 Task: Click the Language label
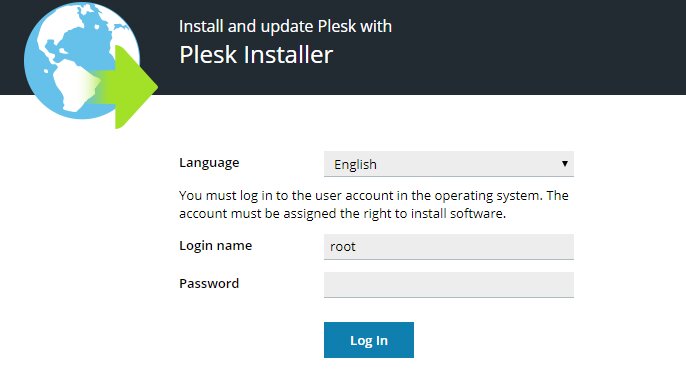point(209,163)
